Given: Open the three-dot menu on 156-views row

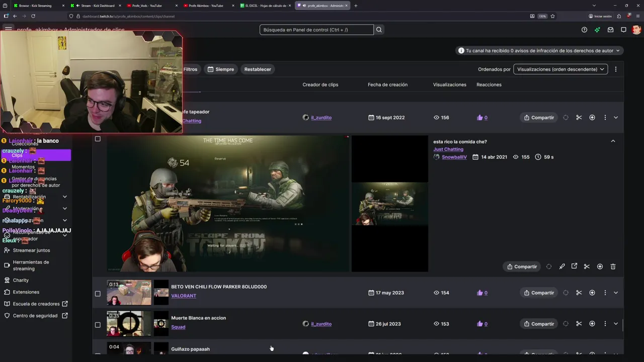Looking at the screenshot, I should (x=605, y=118).
